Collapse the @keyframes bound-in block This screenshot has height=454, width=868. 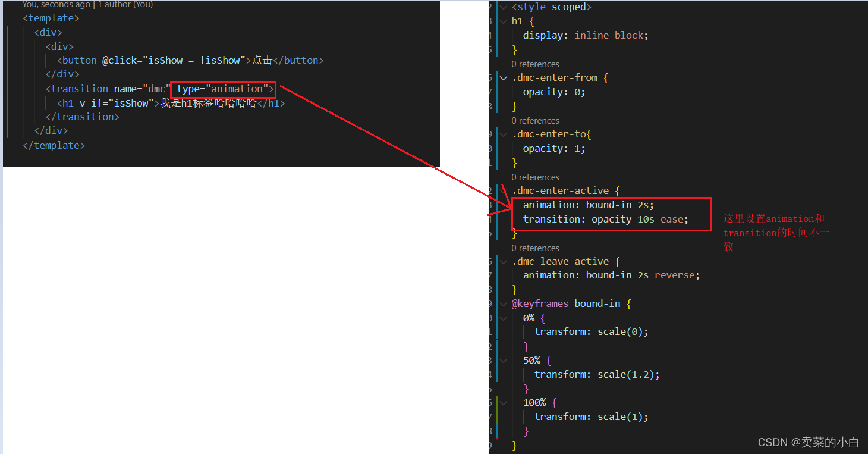[504, 304]
